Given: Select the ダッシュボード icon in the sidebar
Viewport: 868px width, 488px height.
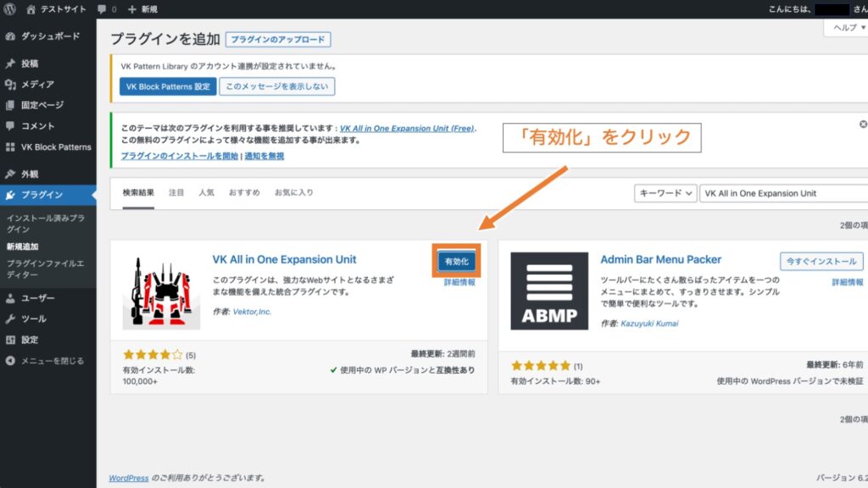Looking at the screenshot, I should pos(12,37).
